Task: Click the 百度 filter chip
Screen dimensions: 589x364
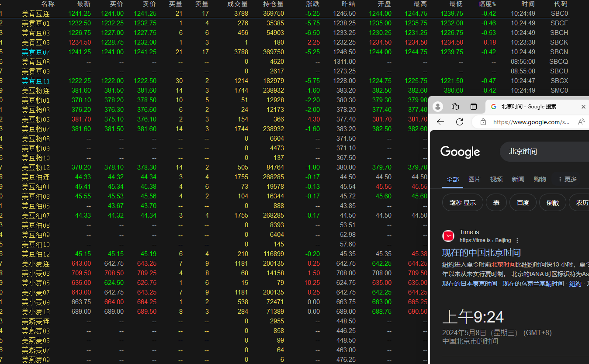Action: tap(523, 202)
